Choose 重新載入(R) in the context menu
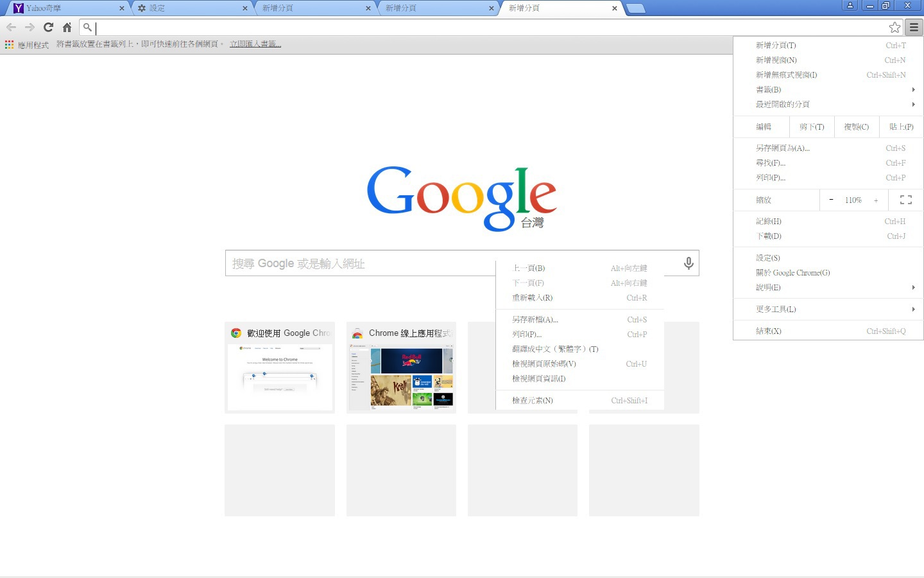The height and width of the screenshot is (578, 924). tap(580, 297)
